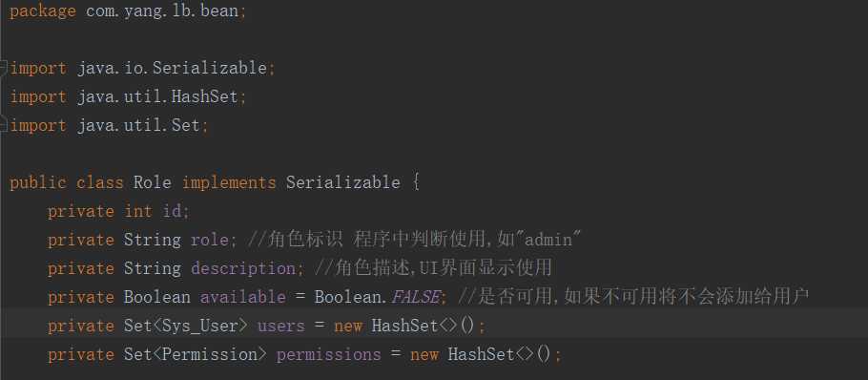Click HashSet in the import statement
The width and height of the screenshot is (868, 380).
click(x=204, y=97)
